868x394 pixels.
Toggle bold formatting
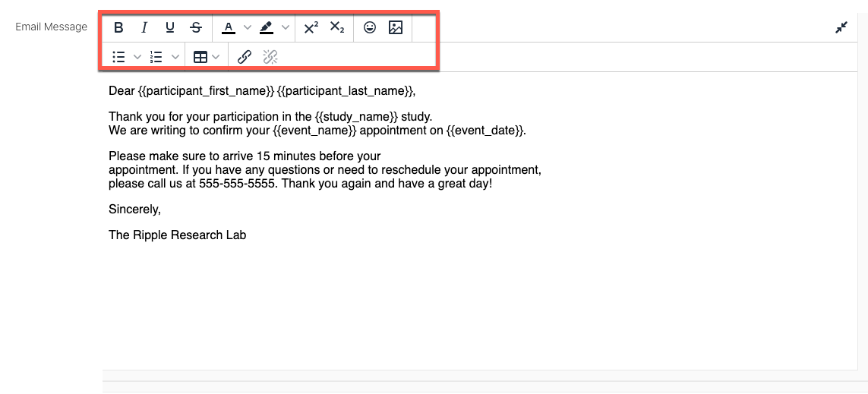(118, 27)
